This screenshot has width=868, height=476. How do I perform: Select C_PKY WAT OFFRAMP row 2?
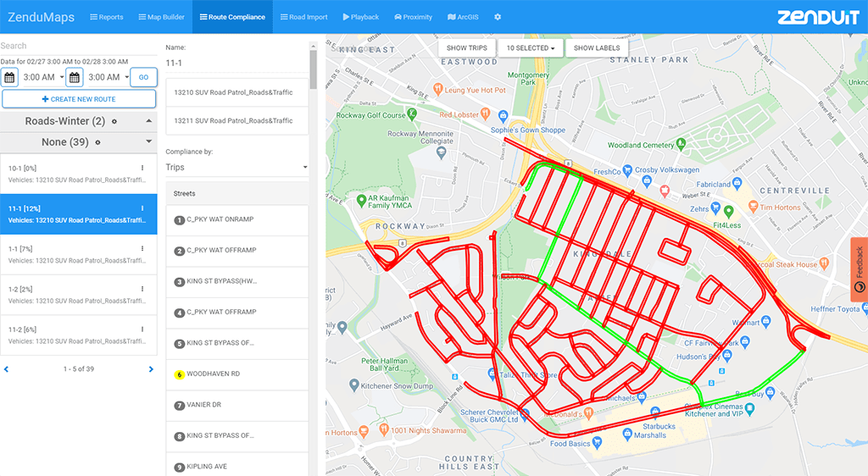point(237,251)
